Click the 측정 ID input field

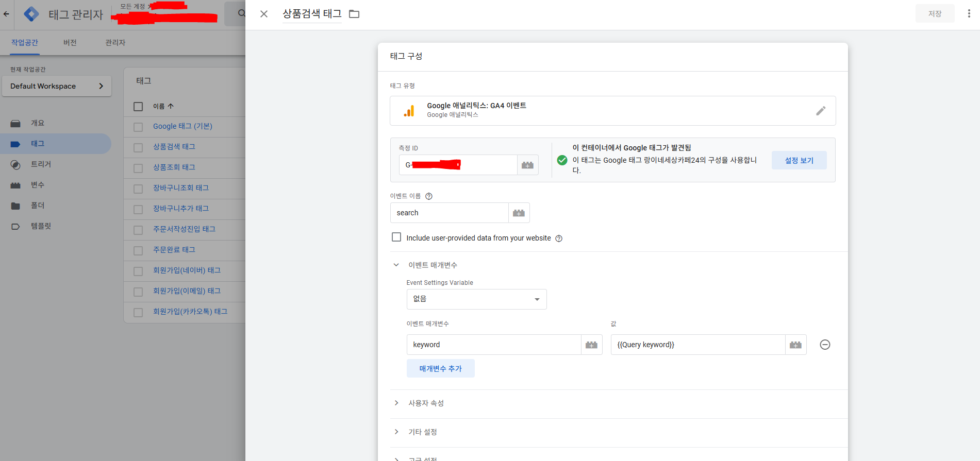pos(458,165)
